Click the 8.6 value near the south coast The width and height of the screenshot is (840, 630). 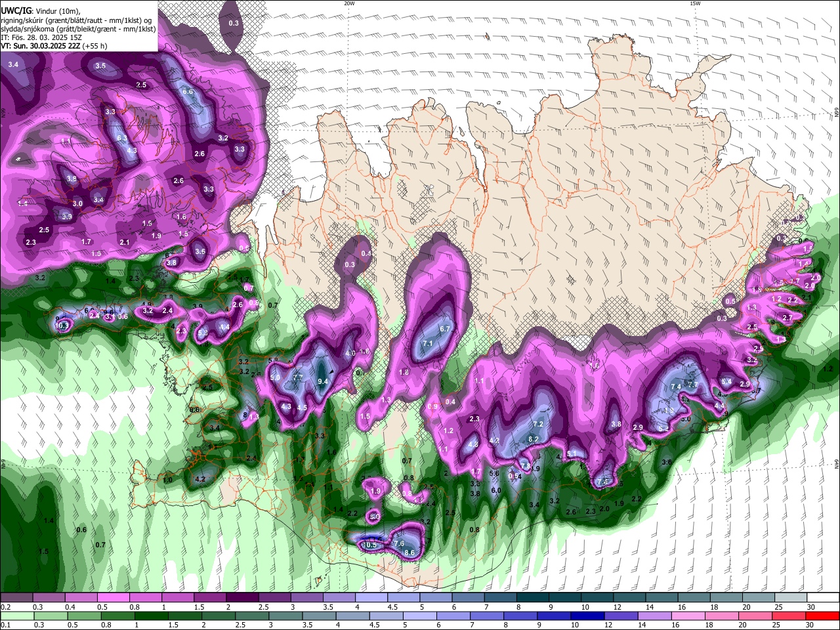click(409, 553)
